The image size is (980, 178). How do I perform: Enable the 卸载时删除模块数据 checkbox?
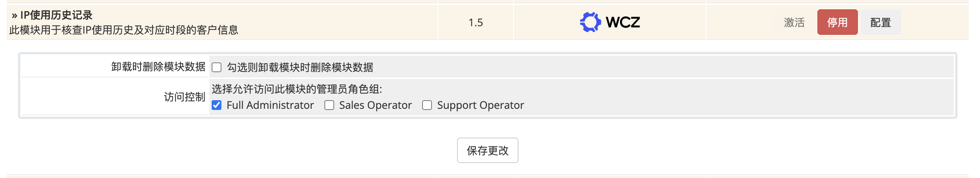coord(217,68)
